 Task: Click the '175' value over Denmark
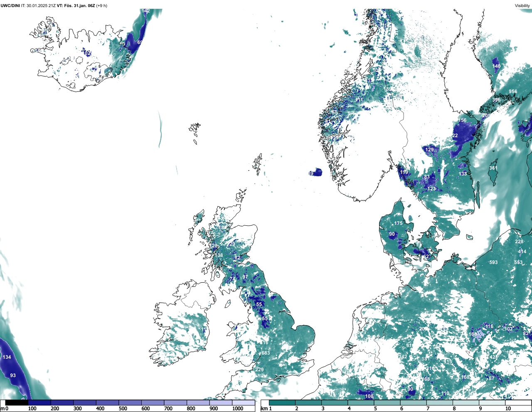click(x=398, y=223)
